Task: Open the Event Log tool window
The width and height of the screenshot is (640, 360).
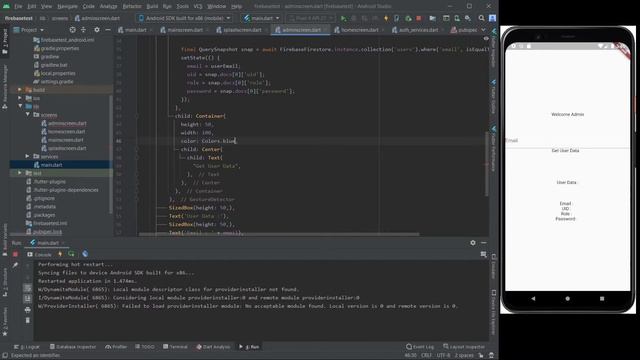Action: 420,347
